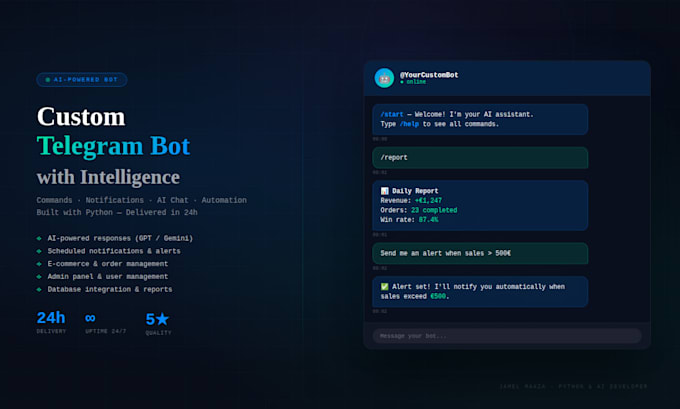
Task: Click 'Built with Python — Delivered in 24h' text
Action: (117, 212)
